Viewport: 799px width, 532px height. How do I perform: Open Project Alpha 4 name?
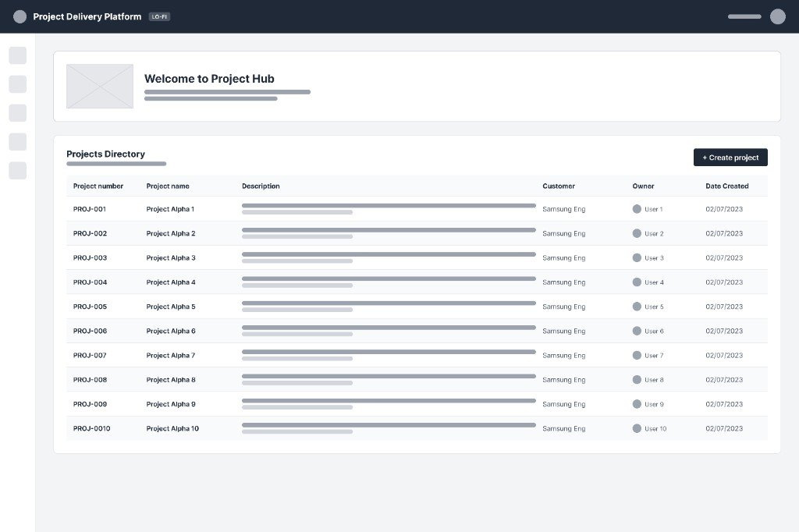click(x=171, y=282)
